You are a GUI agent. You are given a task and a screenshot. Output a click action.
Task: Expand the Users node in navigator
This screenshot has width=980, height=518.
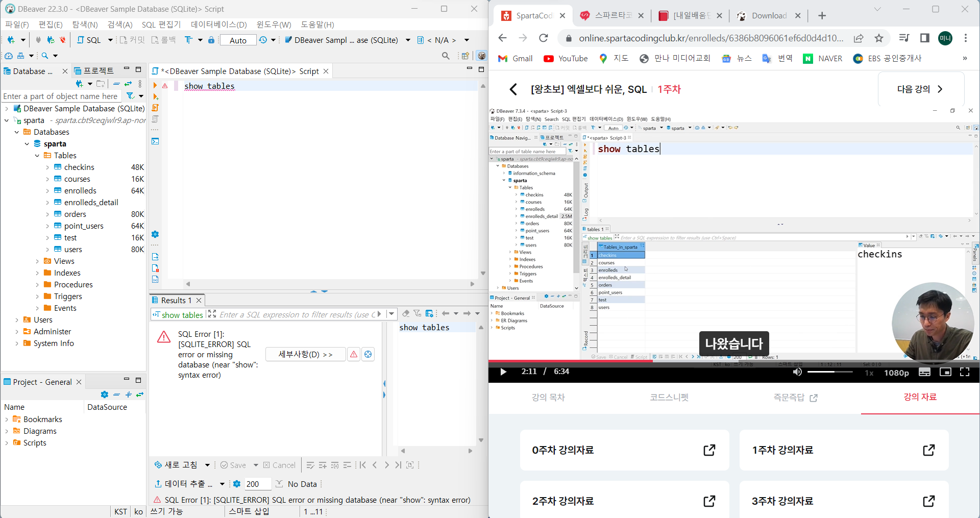point(17,320)
